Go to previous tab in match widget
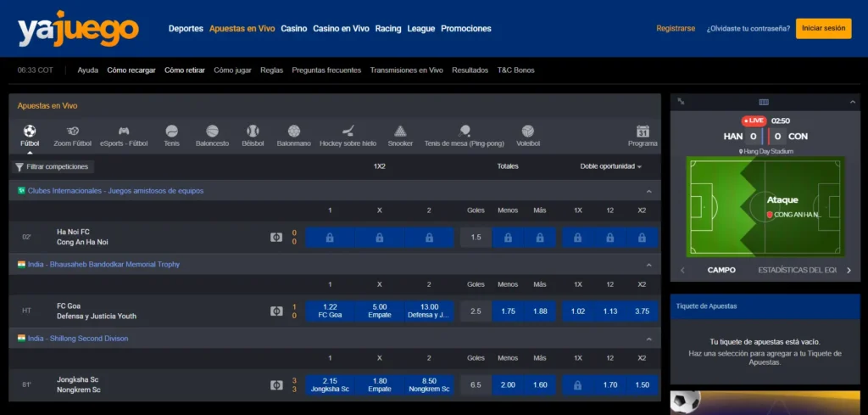Screen dimensions: 868x415 (x=682, y=271)
